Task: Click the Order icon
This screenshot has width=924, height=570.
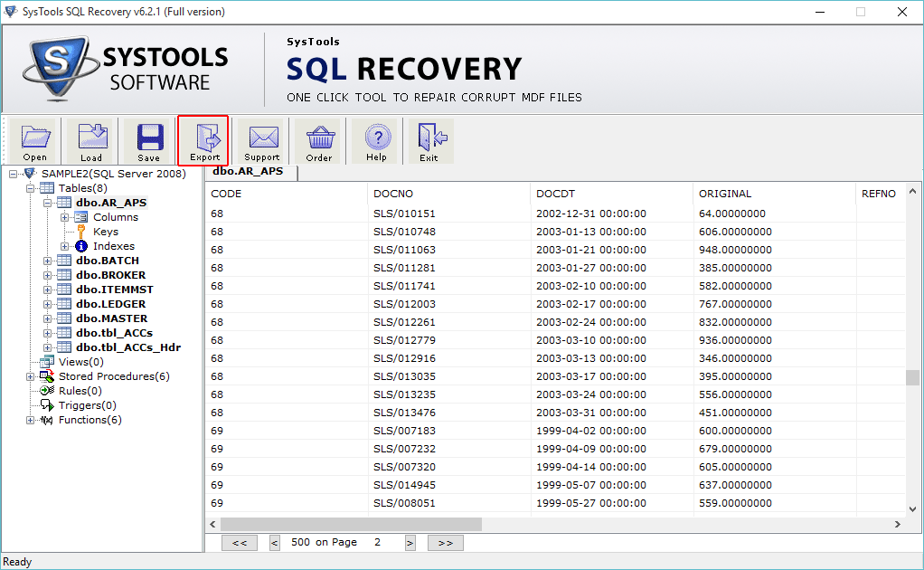Action: coord(319,140)
